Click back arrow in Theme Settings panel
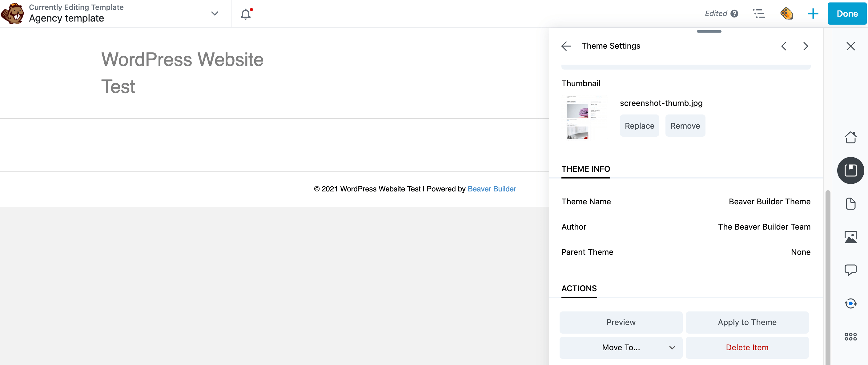 [x=566, y=46]
